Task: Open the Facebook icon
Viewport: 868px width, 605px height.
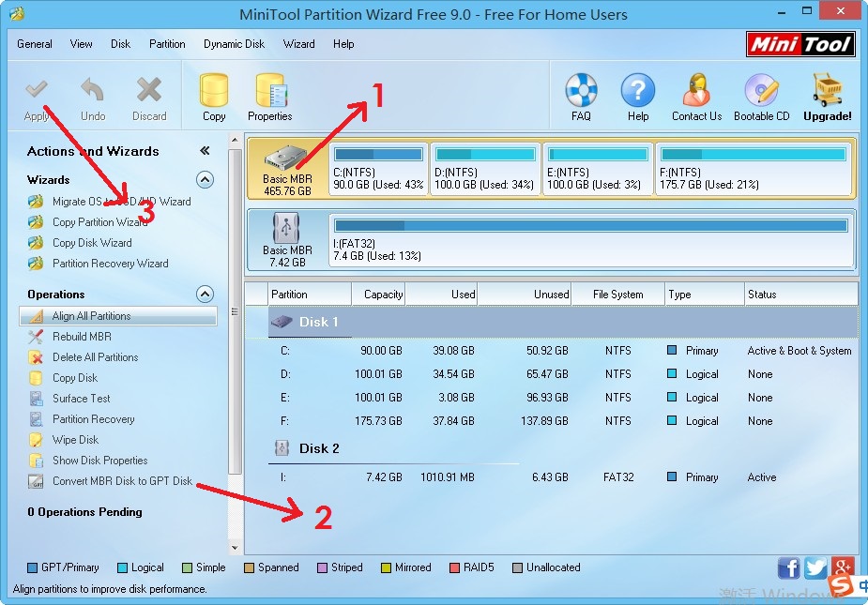Action: pyautogui.click(x=788, y=568)
